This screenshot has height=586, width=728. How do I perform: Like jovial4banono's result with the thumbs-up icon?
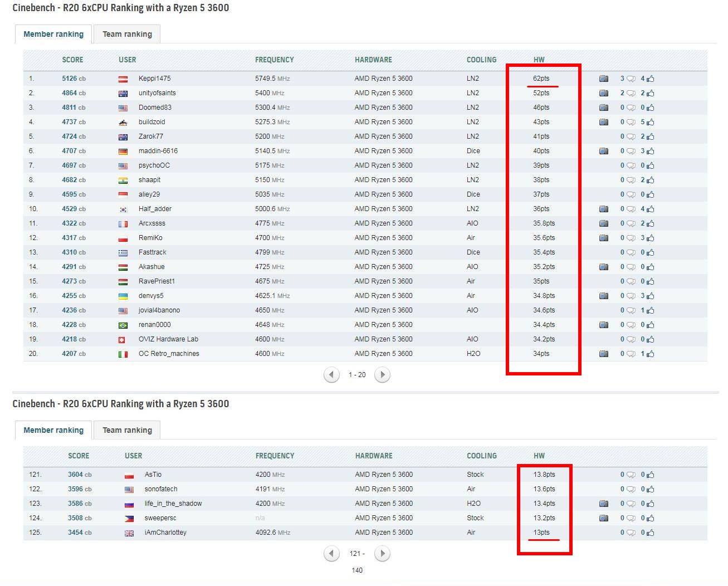(651, 310)
